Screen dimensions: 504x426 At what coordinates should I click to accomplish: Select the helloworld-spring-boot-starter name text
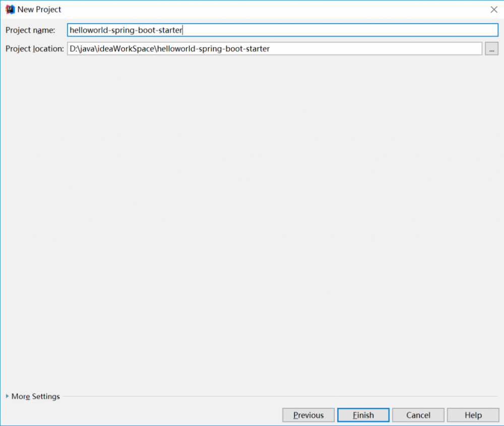pyautogui.click(x=125, y=30)
